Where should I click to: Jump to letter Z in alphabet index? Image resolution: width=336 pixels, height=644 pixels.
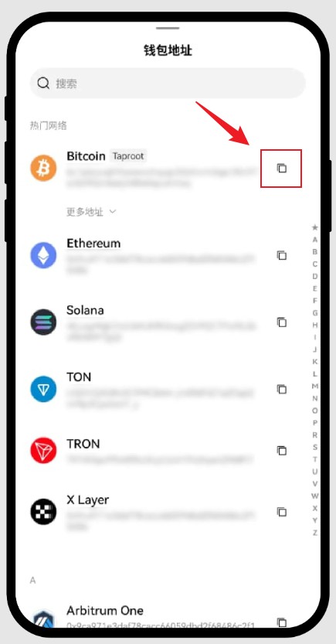tap(314, 533)
